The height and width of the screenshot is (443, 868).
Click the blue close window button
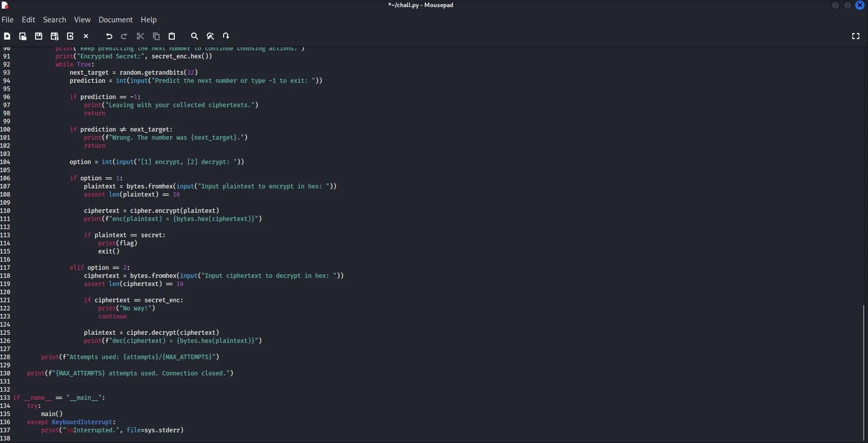(x=860, y=5)
